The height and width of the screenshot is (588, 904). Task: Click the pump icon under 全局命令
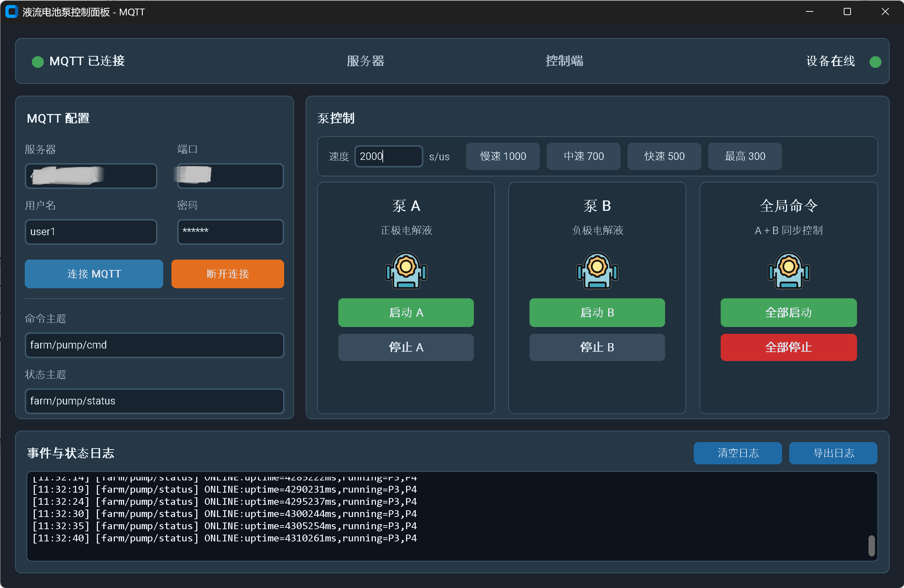click(788, 270)
